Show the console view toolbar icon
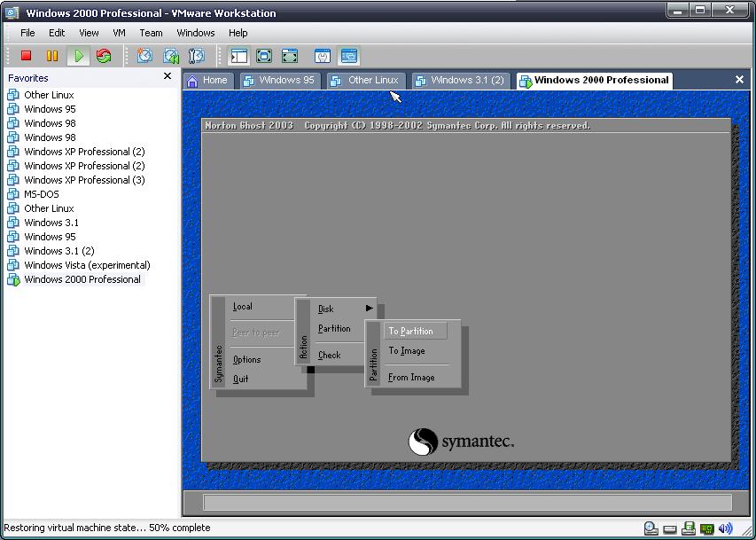Viewport: 756px width, 540px height. [349, 56]
